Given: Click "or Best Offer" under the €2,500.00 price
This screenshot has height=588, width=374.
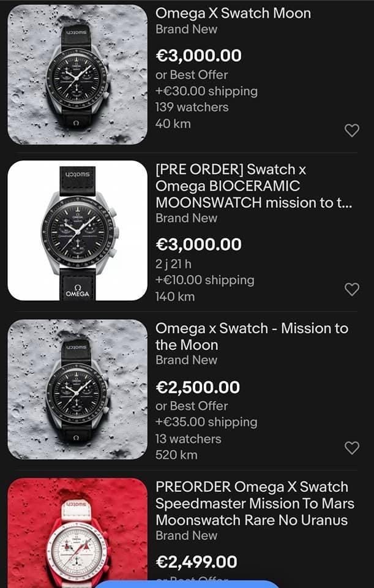Looking at the screenshot, I should (192, 405).
